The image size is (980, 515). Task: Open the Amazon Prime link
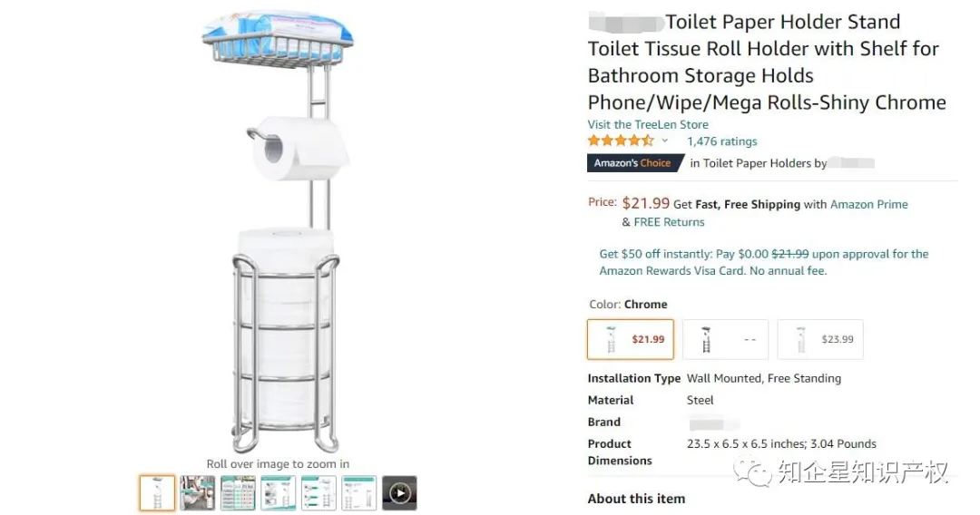[x=868, y=205]
